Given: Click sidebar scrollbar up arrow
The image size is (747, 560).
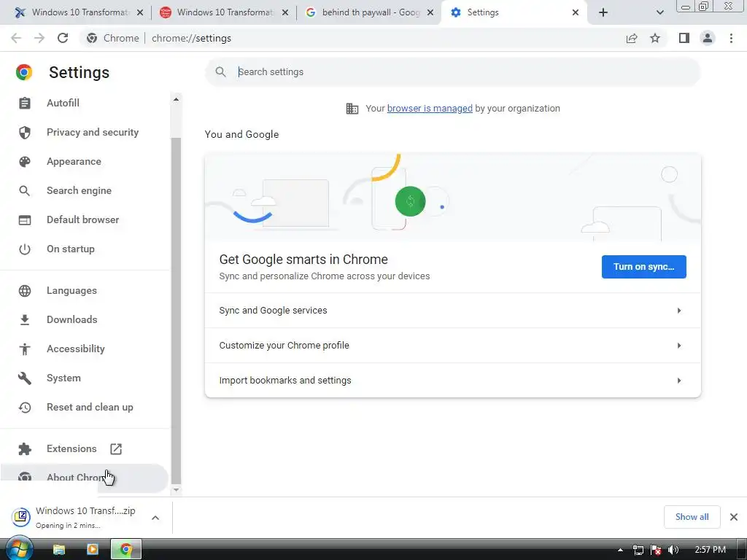Looking at the screenshot, I should 177,99.
